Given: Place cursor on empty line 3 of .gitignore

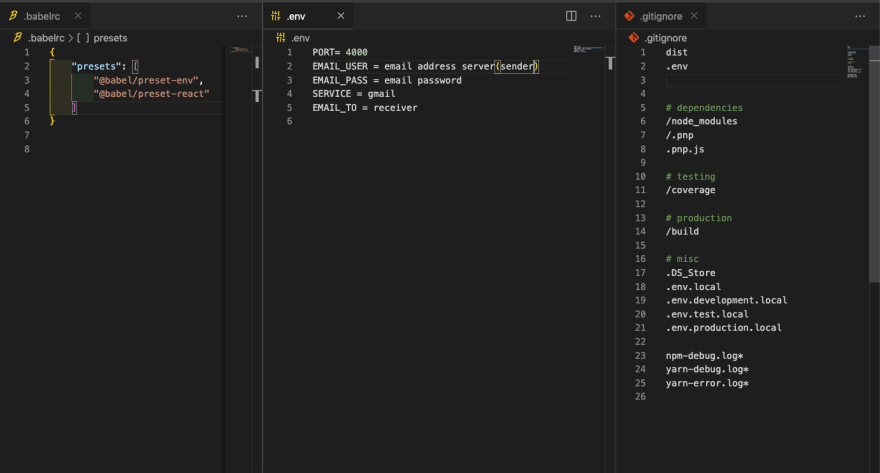Looking at the screenshot, I should click(x=754, y=80).
